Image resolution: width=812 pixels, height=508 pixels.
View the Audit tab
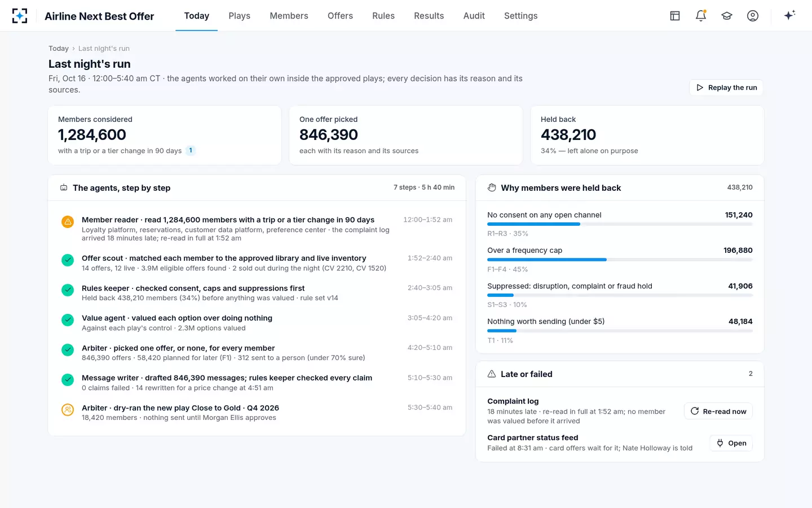(474, 16)
